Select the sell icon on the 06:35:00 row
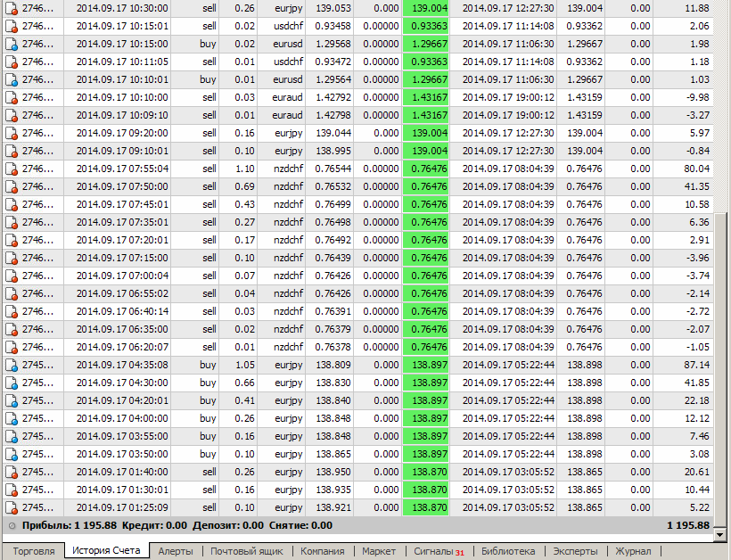The image size is (731, 560). [12, 330]
